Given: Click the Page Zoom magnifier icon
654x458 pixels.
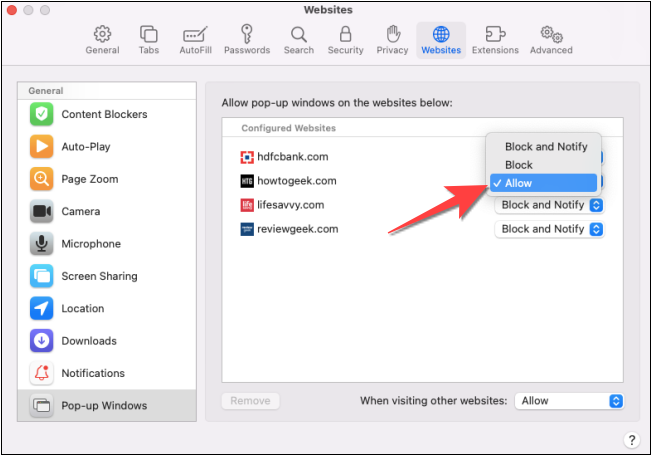Looking at the screenshot, I should point(41,179).
